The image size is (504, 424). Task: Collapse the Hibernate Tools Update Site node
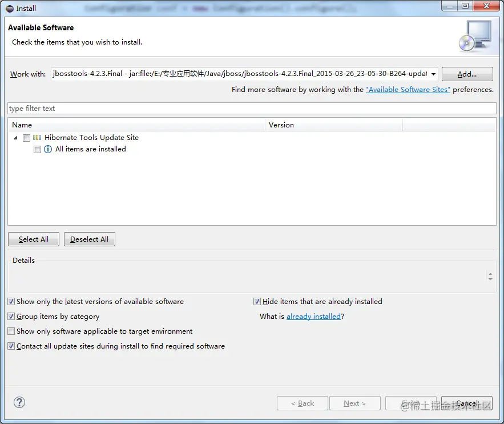15,137
